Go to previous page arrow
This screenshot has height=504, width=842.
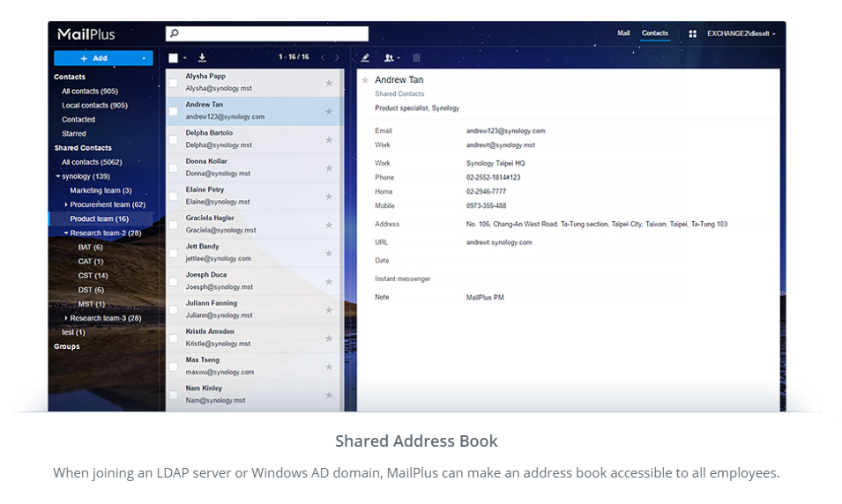323,57
